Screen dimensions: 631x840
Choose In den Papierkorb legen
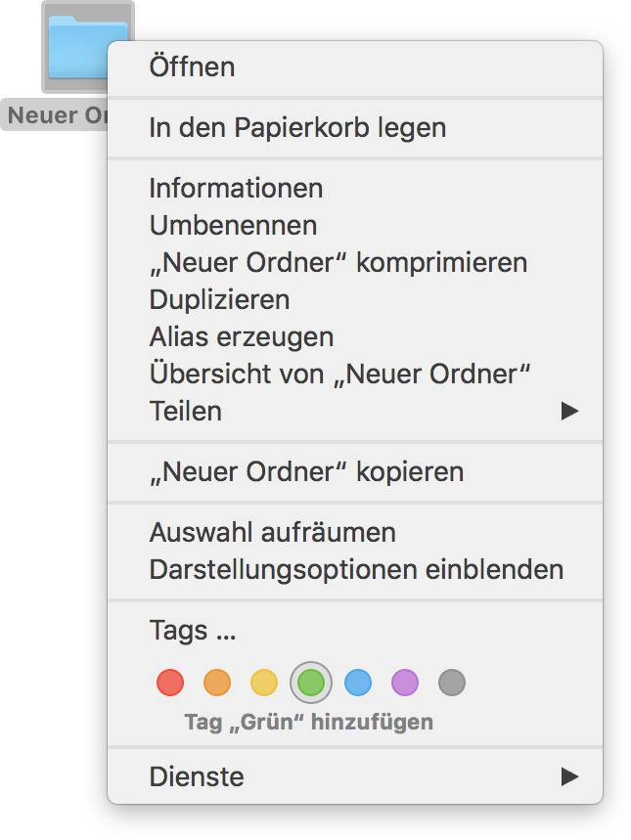click(297, 128)
